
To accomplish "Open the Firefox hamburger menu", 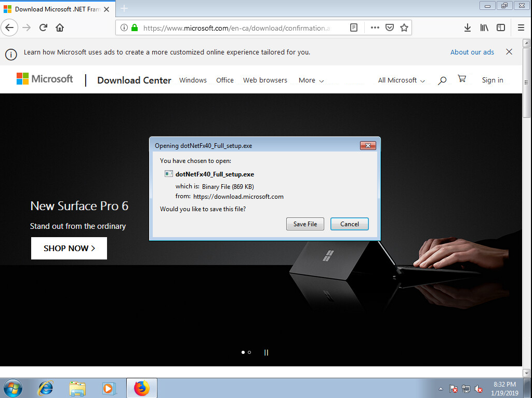I will [521, 28].
